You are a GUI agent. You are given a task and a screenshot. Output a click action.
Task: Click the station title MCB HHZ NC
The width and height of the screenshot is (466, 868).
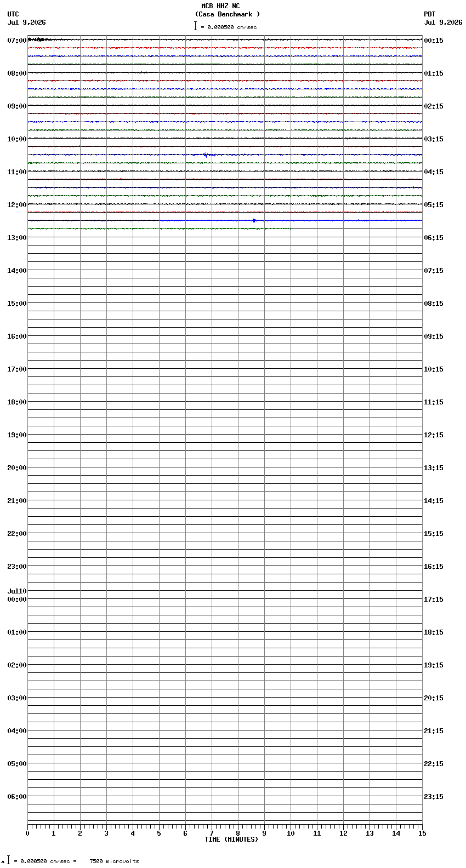tap(220, 6)
